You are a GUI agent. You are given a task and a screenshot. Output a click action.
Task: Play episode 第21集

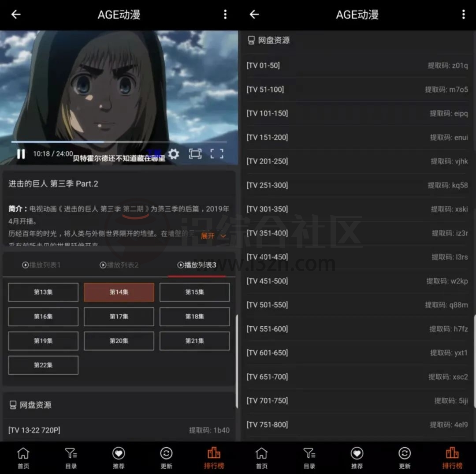pos(195,341)
